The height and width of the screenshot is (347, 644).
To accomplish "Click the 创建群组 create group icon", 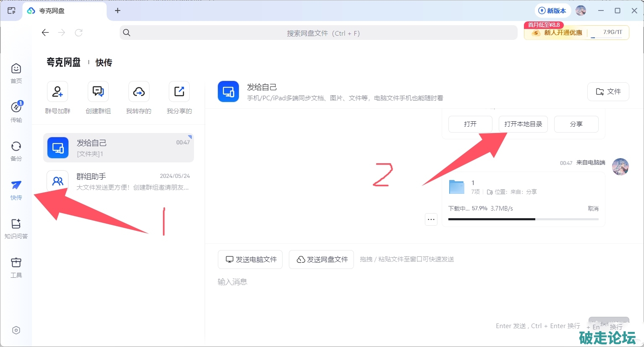I will [98, 92].
